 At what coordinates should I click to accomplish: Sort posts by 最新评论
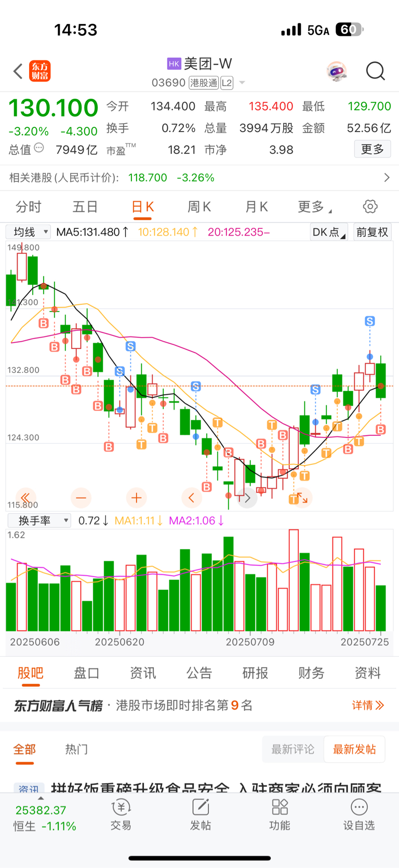[293, 749]
